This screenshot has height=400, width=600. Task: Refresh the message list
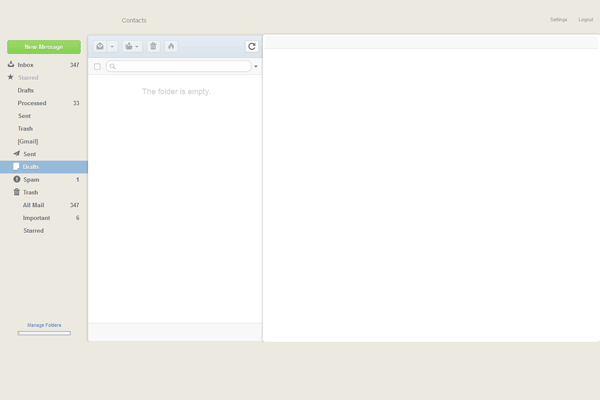[x=252, y=46]
